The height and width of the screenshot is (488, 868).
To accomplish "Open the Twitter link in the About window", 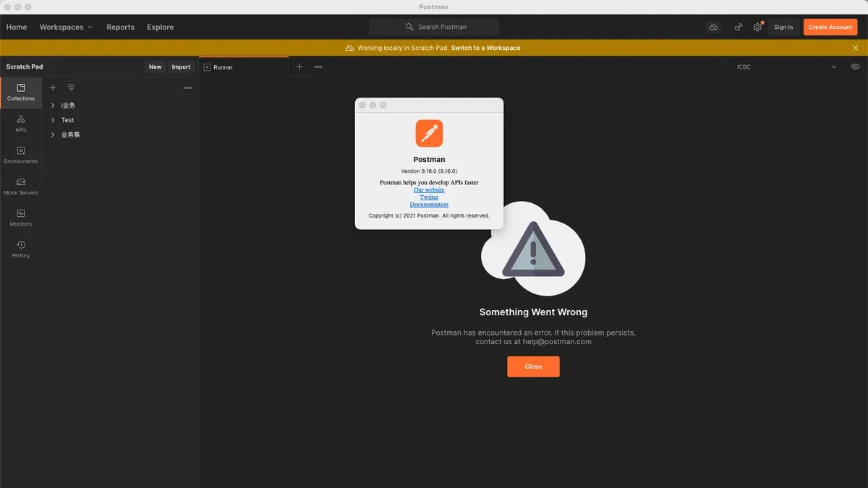I will [429, 197].
